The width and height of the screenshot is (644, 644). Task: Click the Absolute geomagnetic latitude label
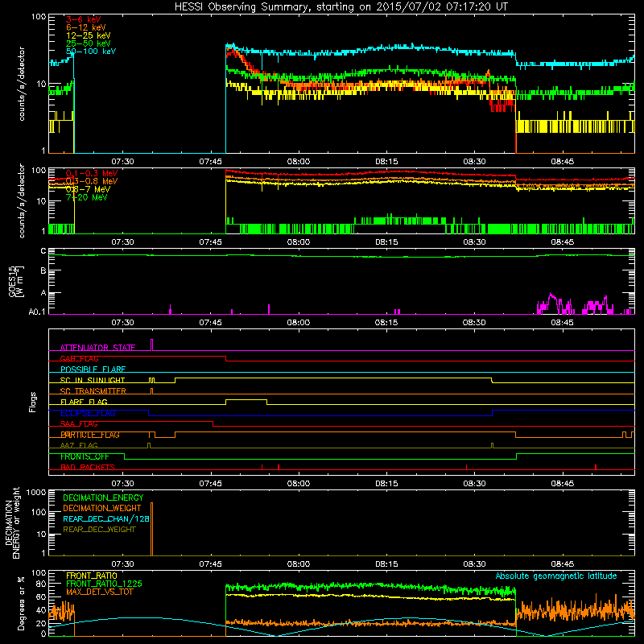click(x=556, y=576)
